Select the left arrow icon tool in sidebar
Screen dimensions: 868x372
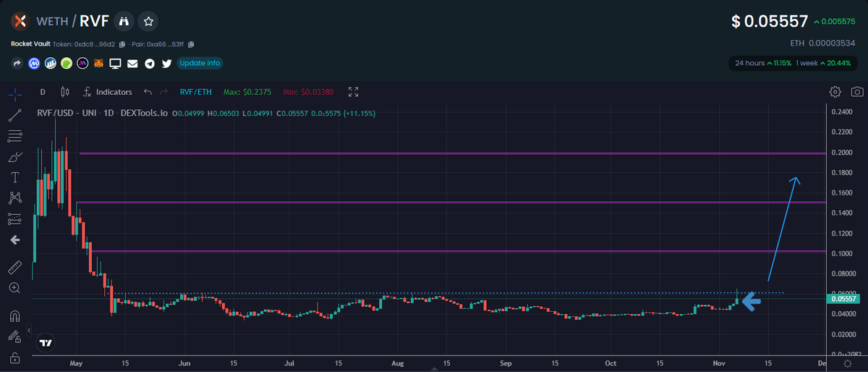pos(14,240)
